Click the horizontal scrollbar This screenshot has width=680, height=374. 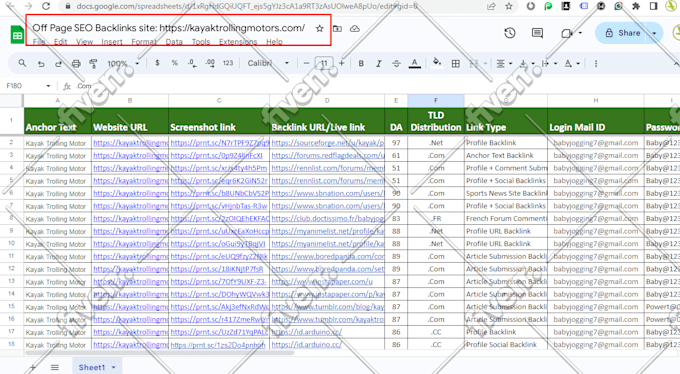point(160,353)
